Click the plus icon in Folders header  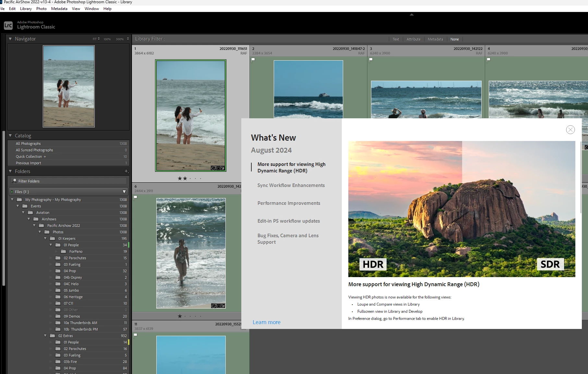pyautogui.click(x=126, y=171)
